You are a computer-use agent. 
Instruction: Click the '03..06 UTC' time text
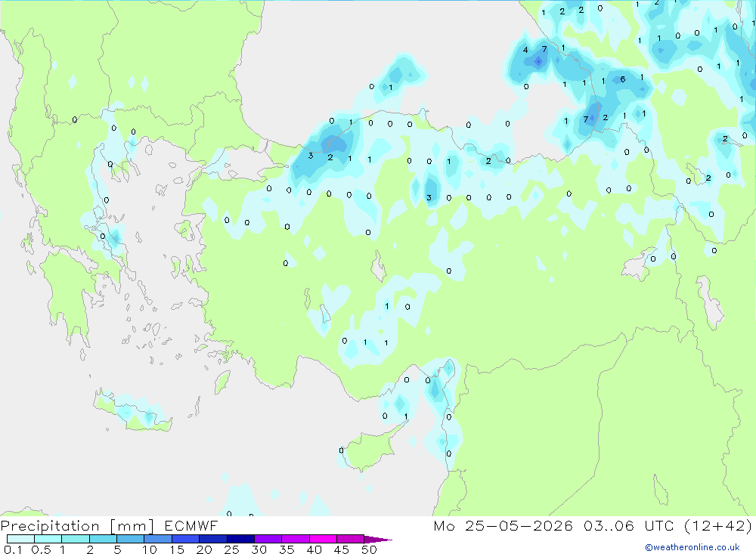pos(628,525)
